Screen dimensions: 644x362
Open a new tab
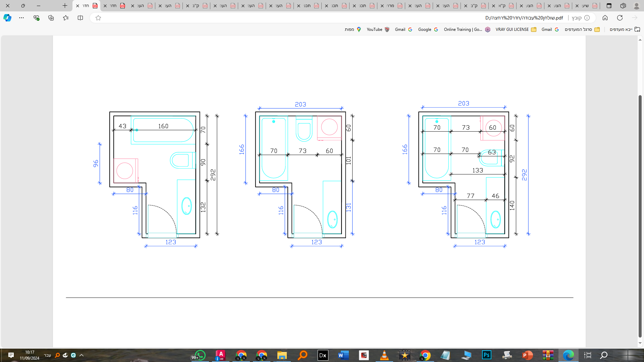click(65, 6)
